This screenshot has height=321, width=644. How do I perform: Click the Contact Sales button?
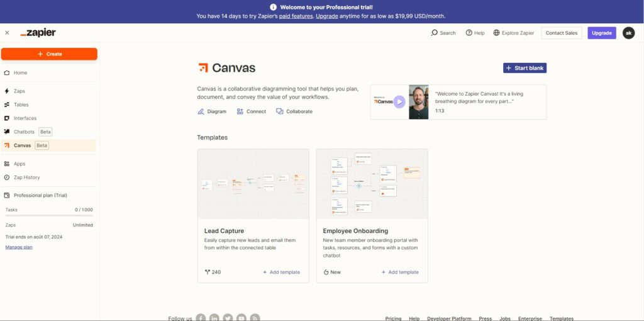pos(562,33)
